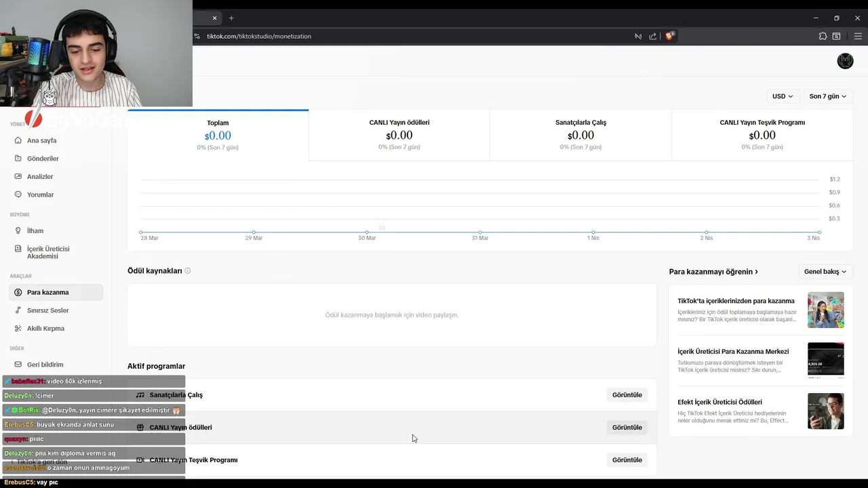Open TikTok'ta içeriklerinizden para kazanma article

[x=736, y=301]
